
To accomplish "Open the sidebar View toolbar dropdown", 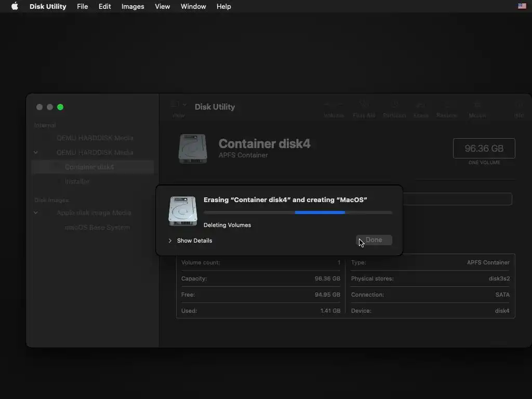I will pos(179,104).
